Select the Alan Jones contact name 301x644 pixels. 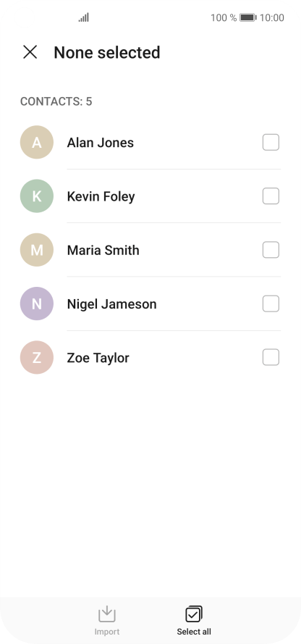coord(101,143)
